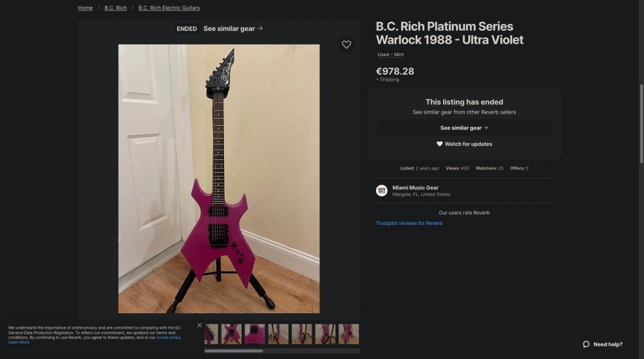Click the Used – Mint condition label
This screenshot has height=359, width=644.
390,54
